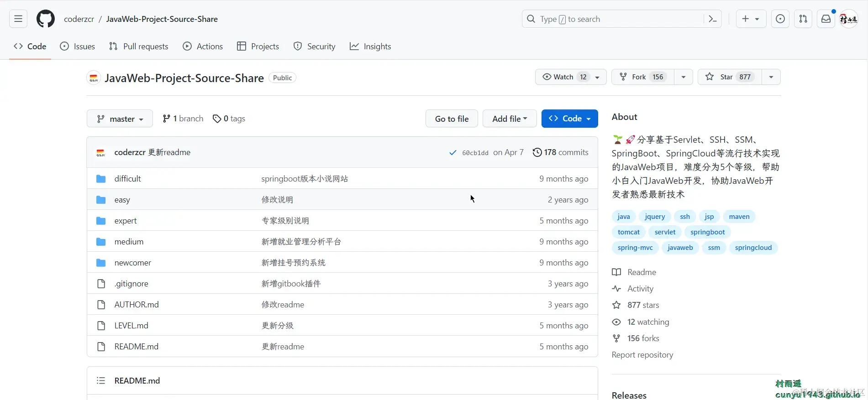The height and width of the screenshot is (400, 868).
Task: View the 178 commits history
Action: [560, 152]
